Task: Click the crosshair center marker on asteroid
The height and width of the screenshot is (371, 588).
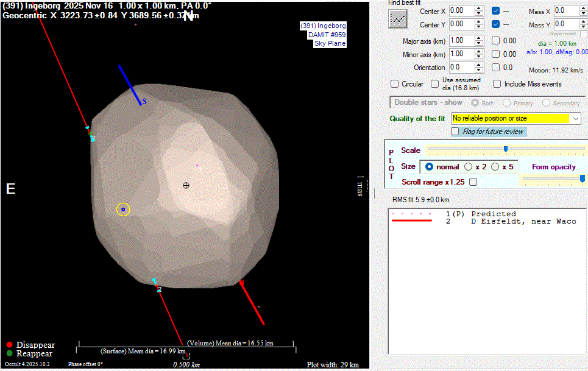Action: (x=186, y=185)
